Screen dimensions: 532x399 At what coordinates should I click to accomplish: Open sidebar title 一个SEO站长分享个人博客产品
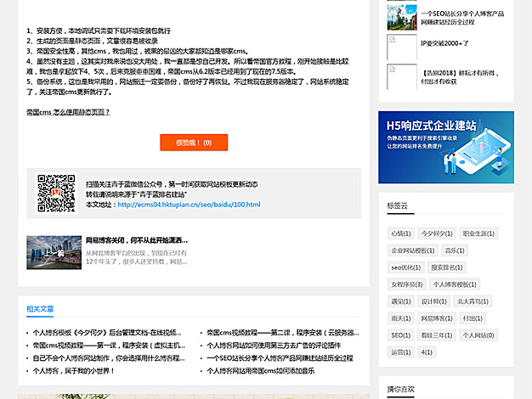tap(462, 18)
